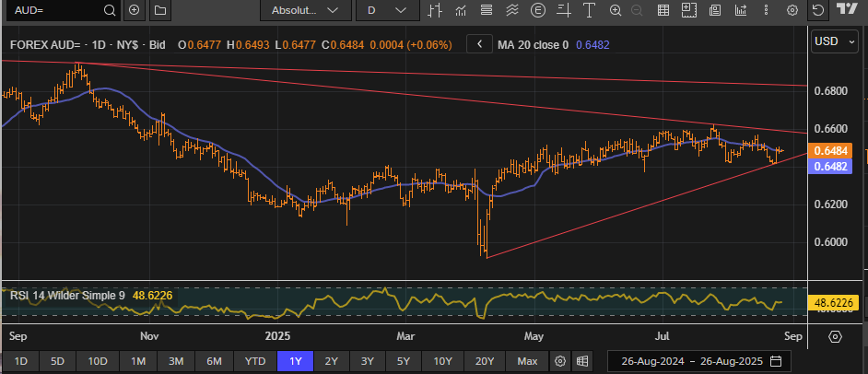Image resolution: width=868 pixels, height=374 pixels.
Task: Select the 10Y range button
Action: point(442,361)
